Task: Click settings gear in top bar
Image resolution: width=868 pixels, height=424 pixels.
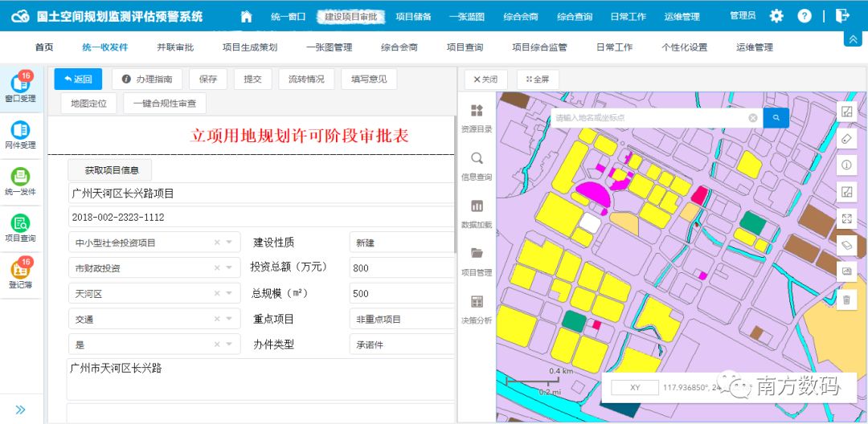Action: (x=776, y=16)
